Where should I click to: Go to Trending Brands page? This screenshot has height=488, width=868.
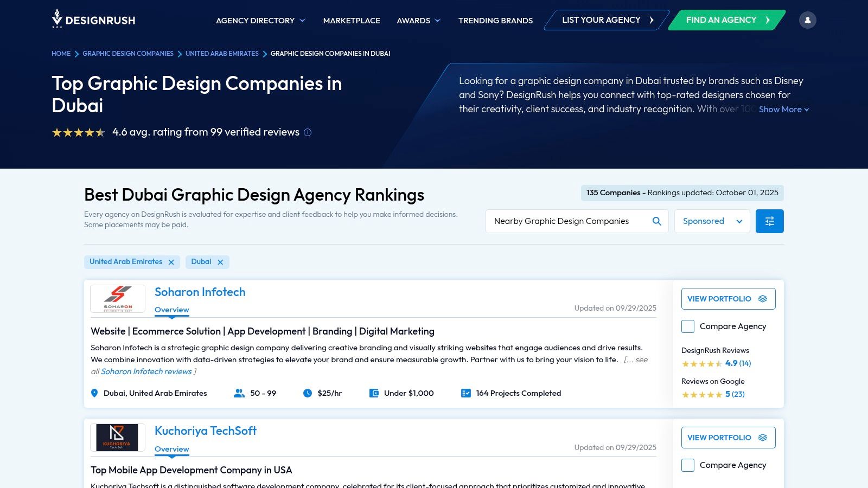pyautogui.click(x=495, y=21)
